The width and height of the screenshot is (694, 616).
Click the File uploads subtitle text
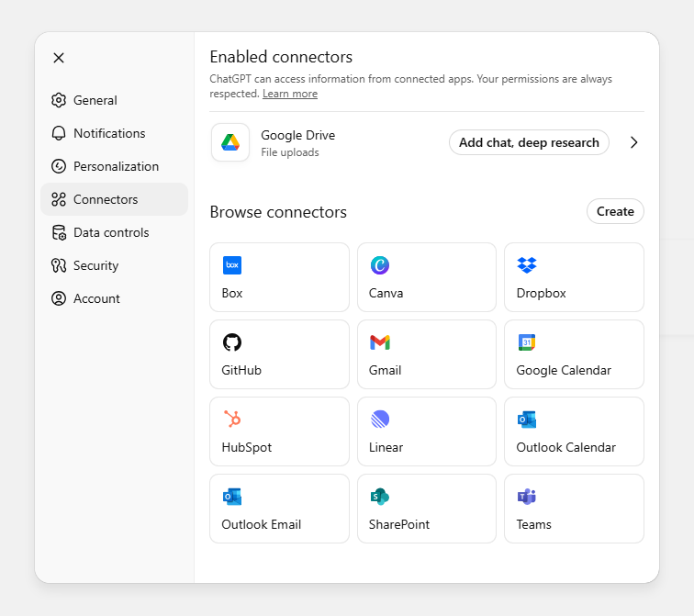[x=290, y=152]
